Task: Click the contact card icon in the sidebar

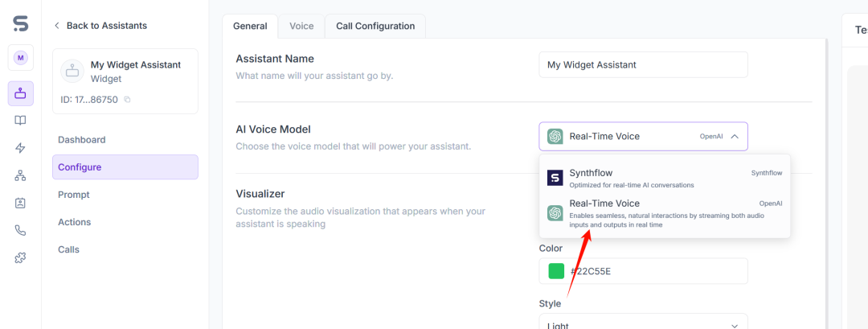Action: coord(20,203)
